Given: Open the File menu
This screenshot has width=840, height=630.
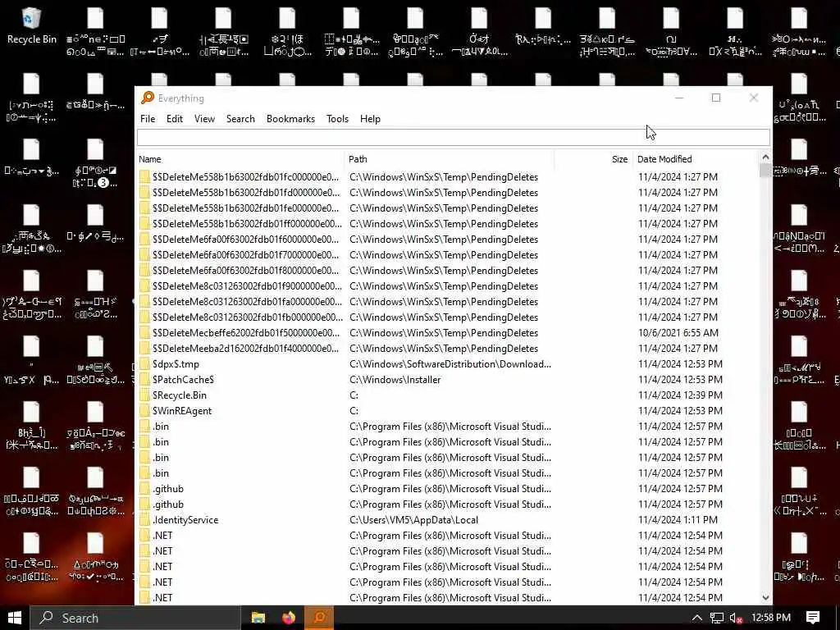Looking at the screenshot, I should point(148,119).
